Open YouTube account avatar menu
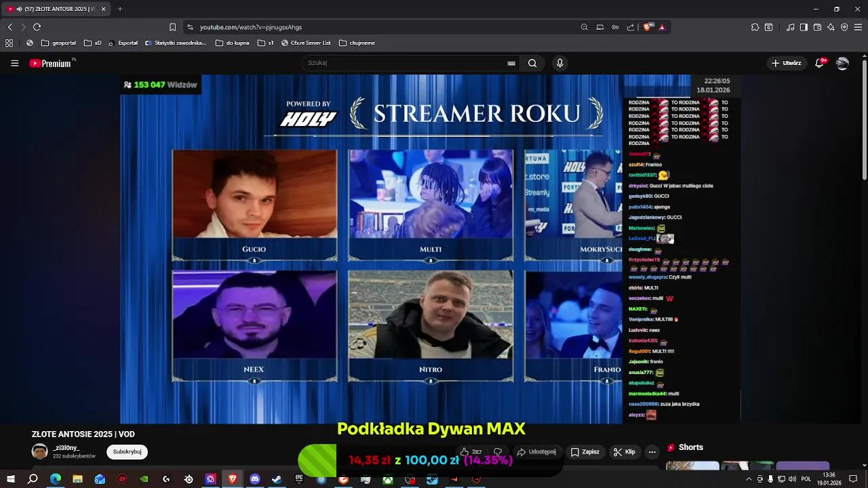 842,63
